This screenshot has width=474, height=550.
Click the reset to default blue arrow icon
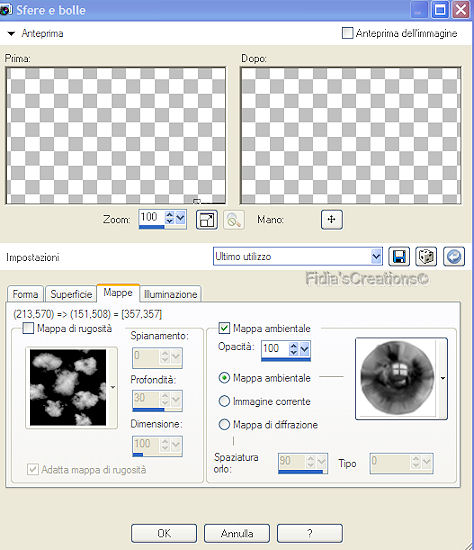(454, 256)
